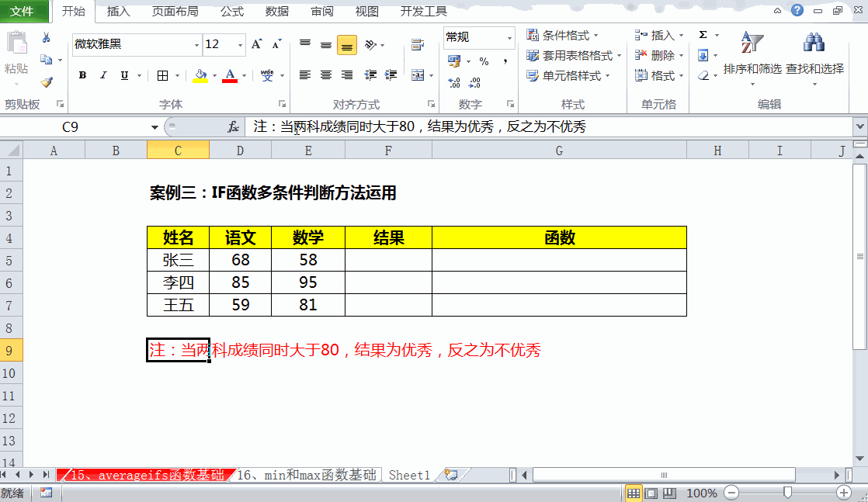Open Cell Styles (单元格样式) menu

tap(568, 76)
